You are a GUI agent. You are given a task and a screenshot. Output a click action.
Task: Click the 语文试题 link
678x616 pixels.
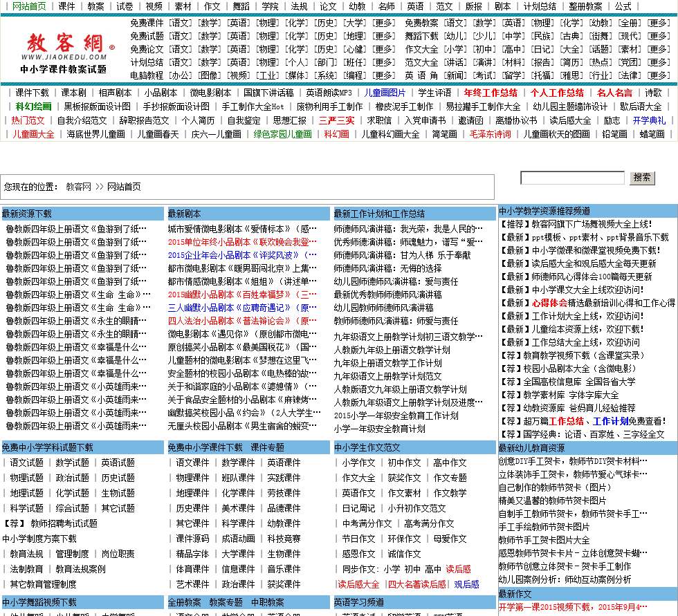pyautogui.click(x=27, y=463)
